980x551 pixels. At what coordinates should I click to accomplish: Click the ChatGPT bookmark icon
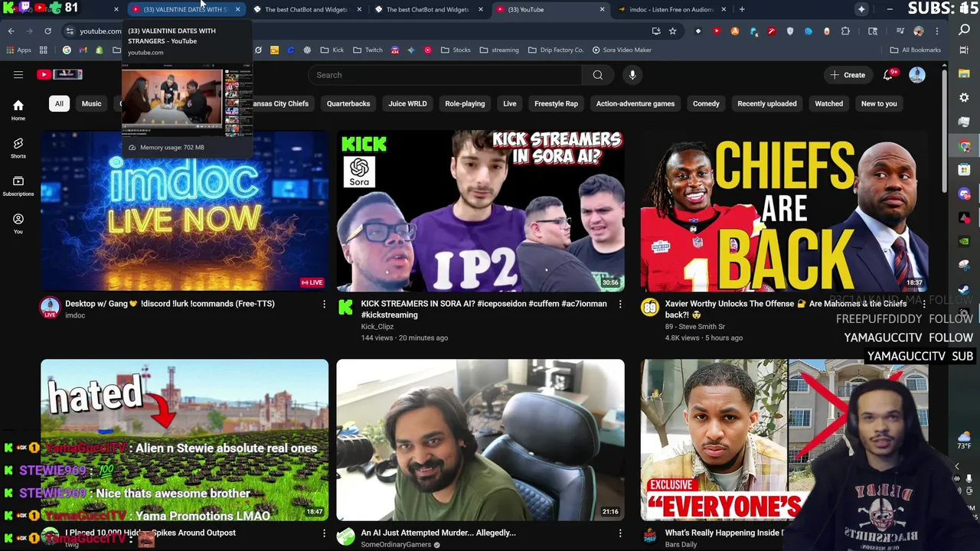[307, 50]
